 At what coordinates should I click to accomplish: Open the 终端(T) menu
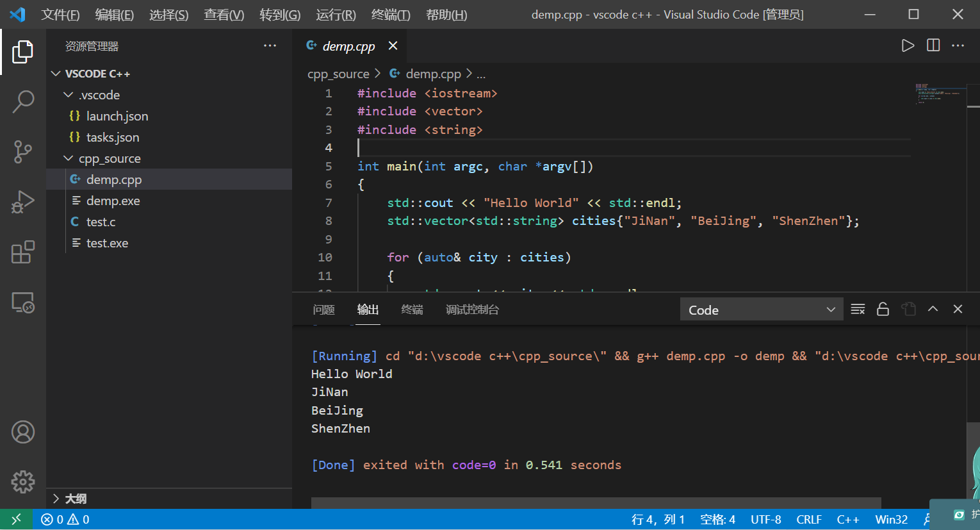tap(391, 15)
